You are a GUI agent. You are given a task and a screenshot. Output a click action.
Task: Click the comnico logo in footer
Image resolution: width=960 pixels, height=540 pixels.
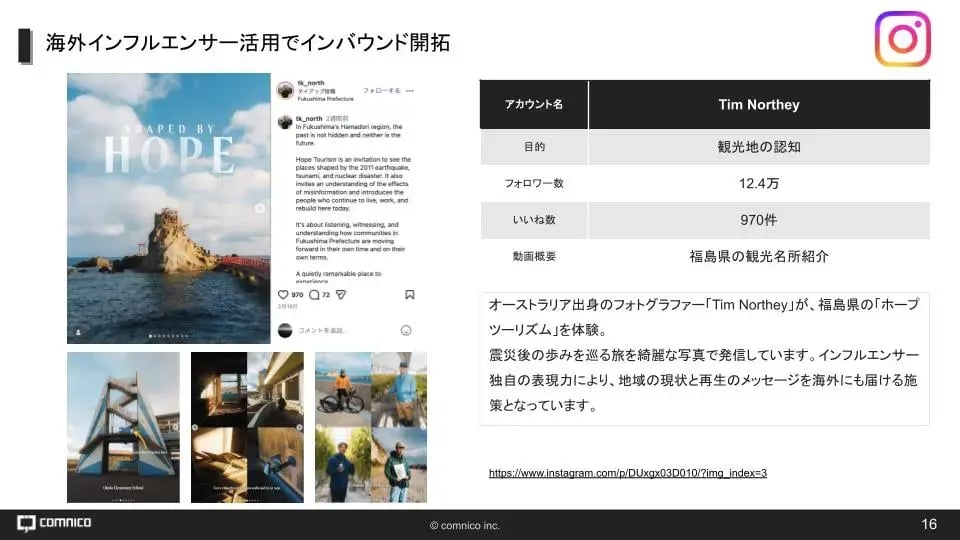[54, 523]
